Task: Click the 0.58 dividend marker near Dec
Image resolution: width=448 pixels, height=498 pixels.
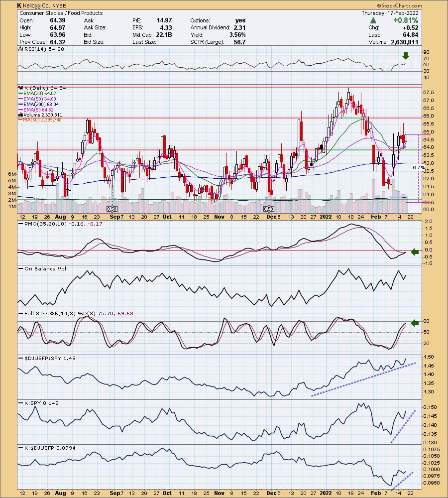Action: click(269, 209)
